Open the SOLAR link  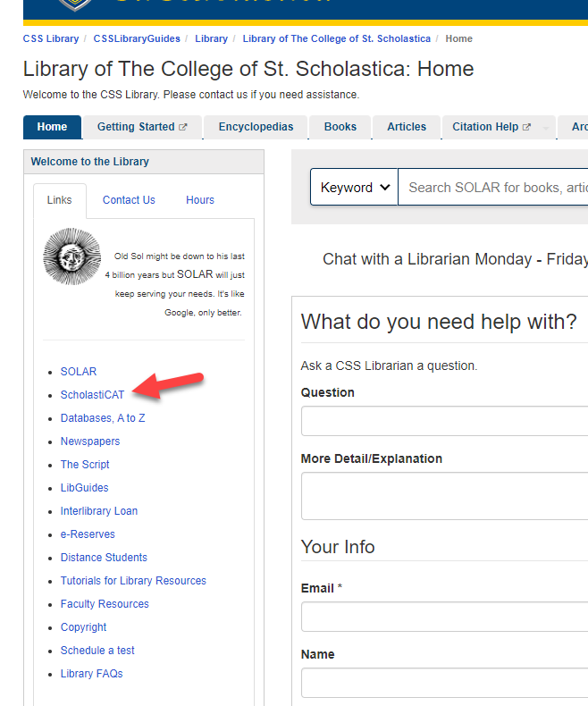point(79,372)
